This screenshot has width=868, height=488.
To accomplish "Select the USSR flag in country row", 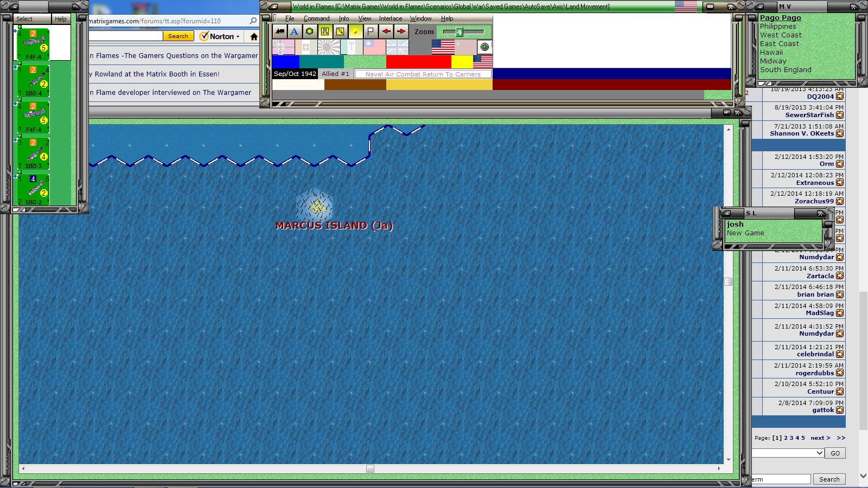I will pos(465,47).
